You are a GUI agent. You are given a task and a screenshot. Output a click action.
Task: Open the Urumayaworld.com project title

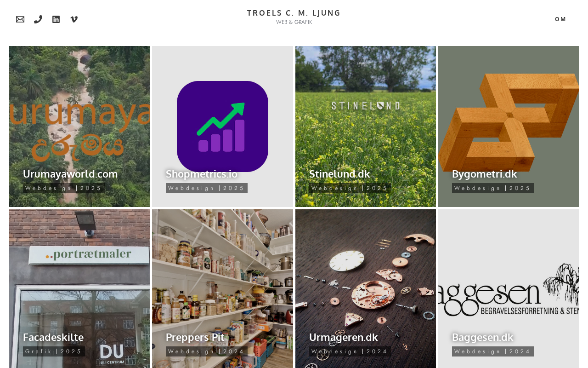point(70,174)
